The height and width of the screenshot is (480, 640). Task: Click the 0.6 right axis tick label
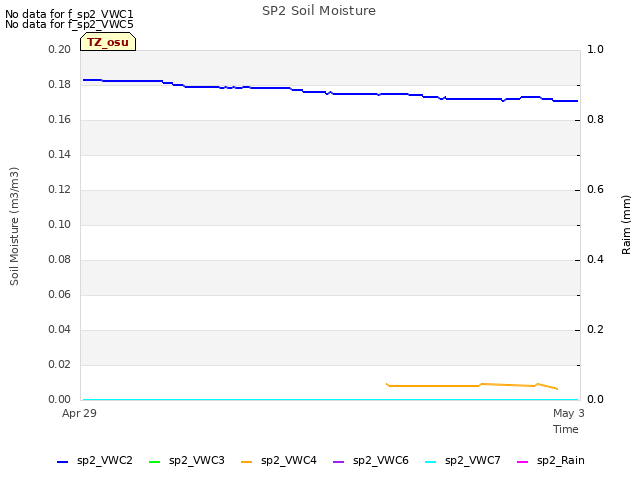[596, 189]
